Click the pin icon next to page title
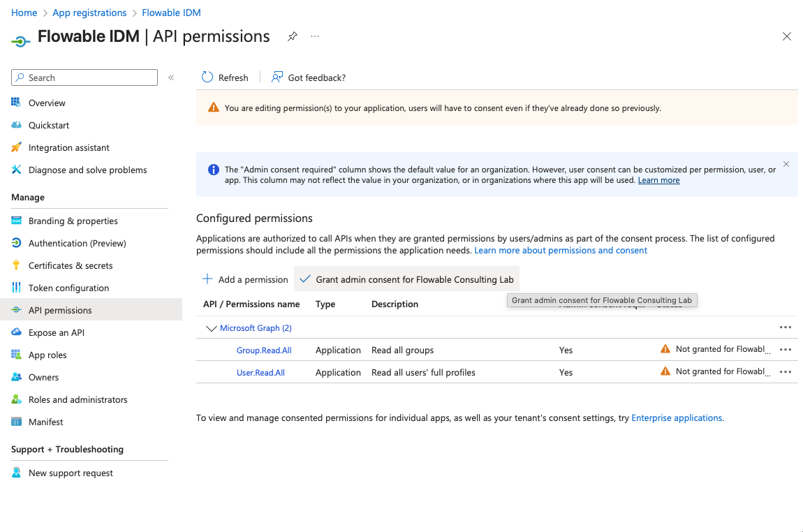Screen dimensions: 803x532 pos(293,36)
